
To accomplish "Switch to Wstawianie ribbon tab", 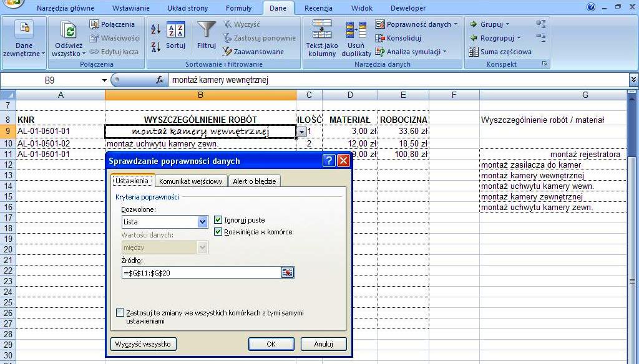I will [131, 8].
